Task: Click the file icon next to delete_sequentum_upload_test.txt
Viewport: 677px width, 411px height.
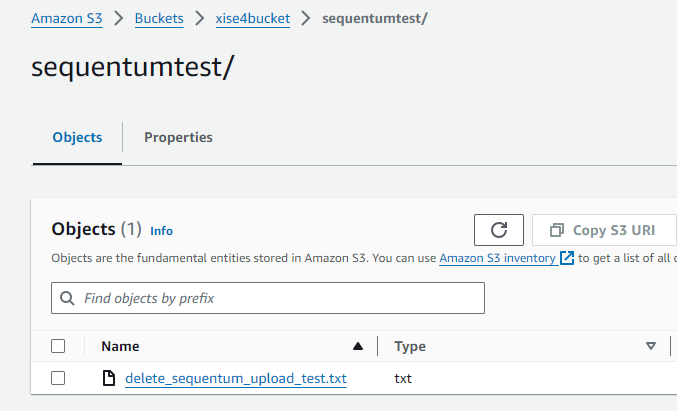Action: coord(109,378)
